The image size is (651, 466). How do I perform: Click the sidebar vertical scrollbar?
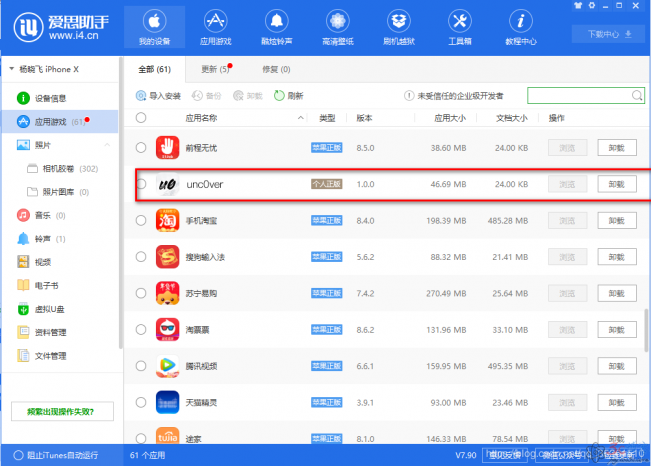pos(121,204)
